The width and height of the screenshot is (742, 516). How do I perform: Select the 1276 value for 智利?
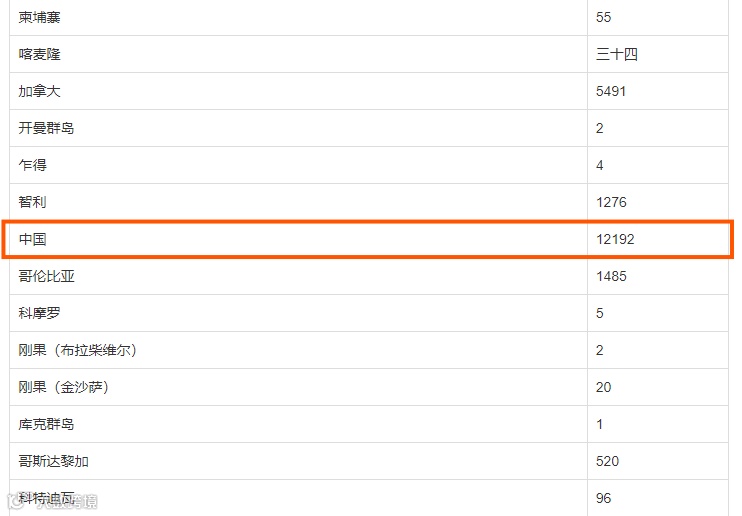pyautogui.click(x=611, y=202)
